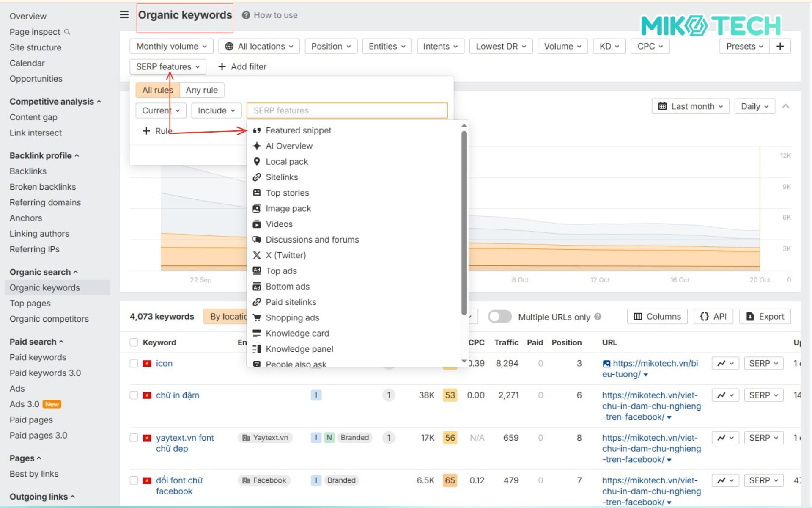Toggle the Multiple URLs only switch
Image resolution: width=812 pixels, height=508 pixels.
pyautogui.click(x=499, y=317)
